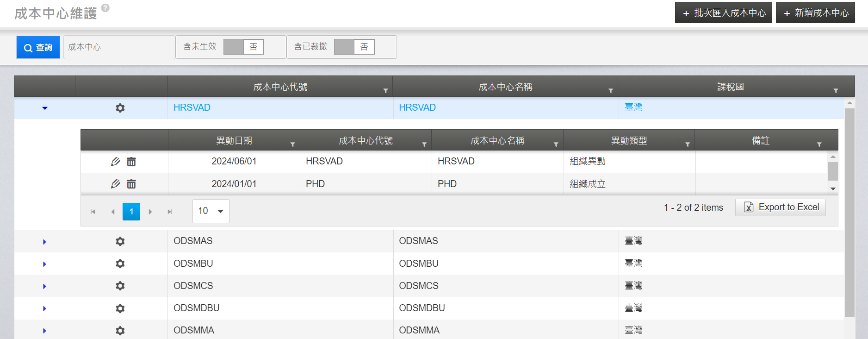The width and height of the screenshot is (868, 339).
Task: Open filter on 異動類型 column
Action: [x=688, y=144]
